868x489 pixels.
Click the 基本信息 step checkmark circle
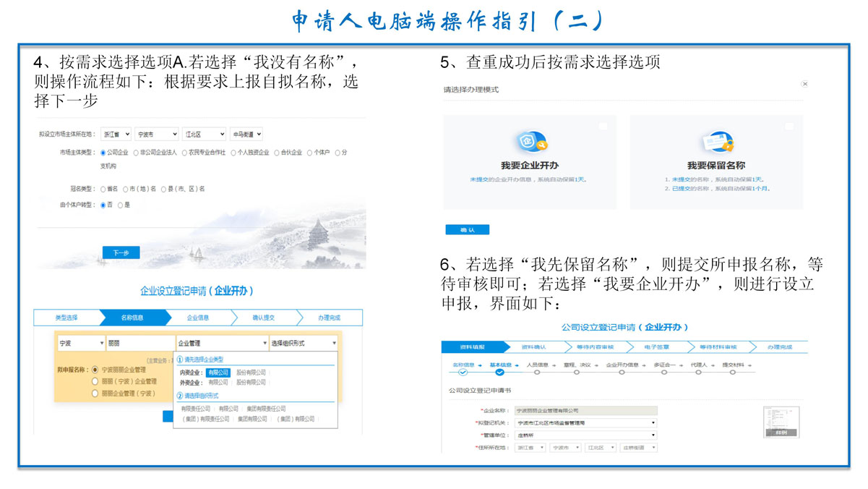tap(499, 373)
